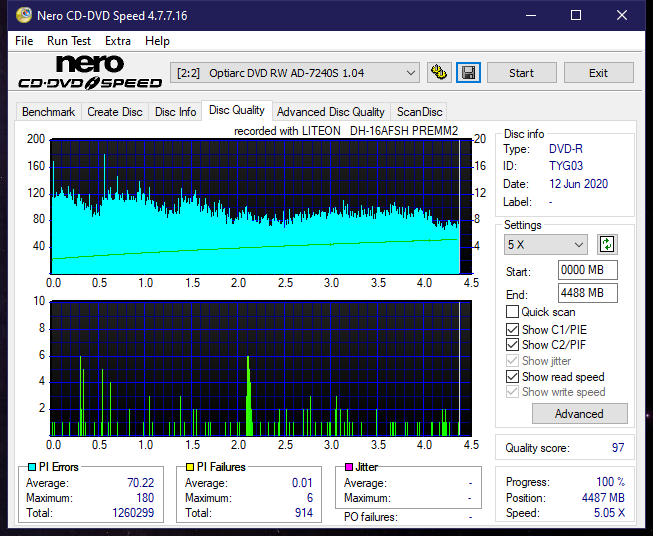Viewport: 653px width, 536px height.
Task: Click the disc type DVD-R text
Action: 566,149
